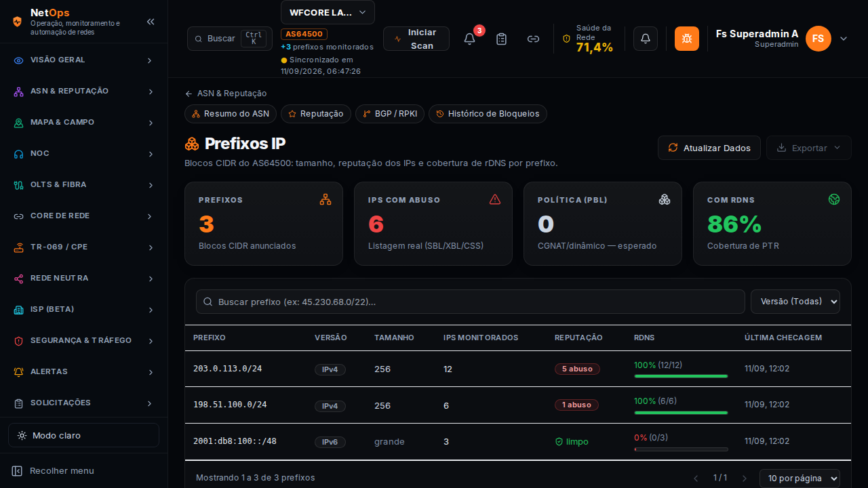Go to previous page arrow in pagination
This screenshot has width=868, height=488.
coord(696,479)
